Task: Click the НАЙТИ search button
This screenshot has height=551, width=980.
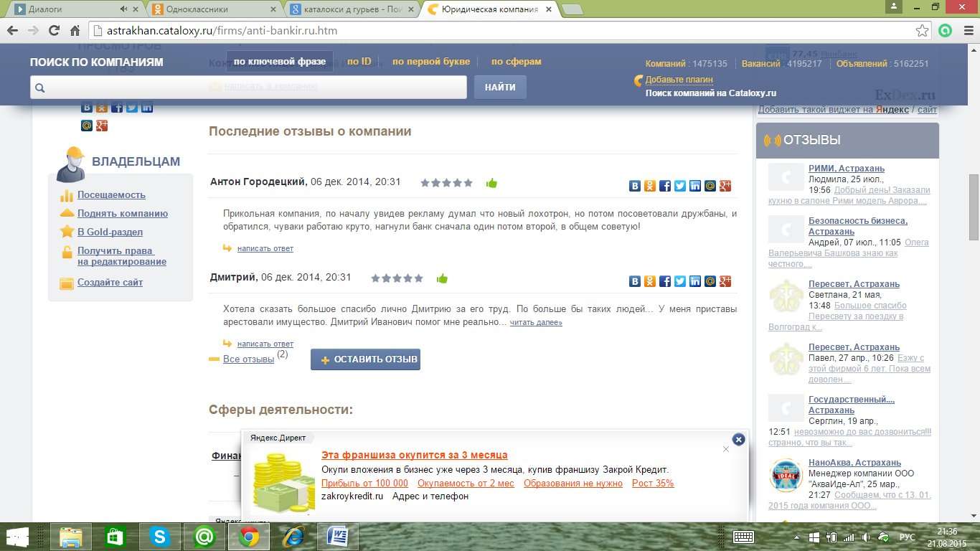Action: (500, 88)
